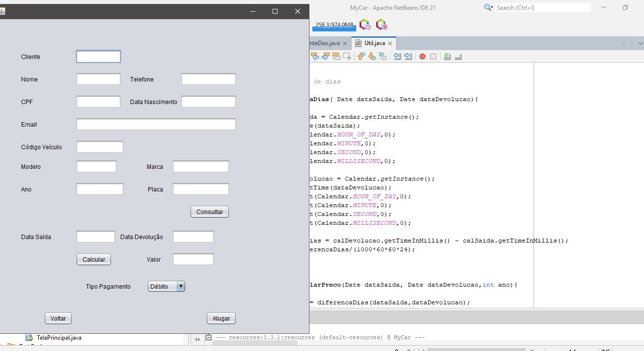
Task: Collapse the resources output fold marker
Action: 208,337
